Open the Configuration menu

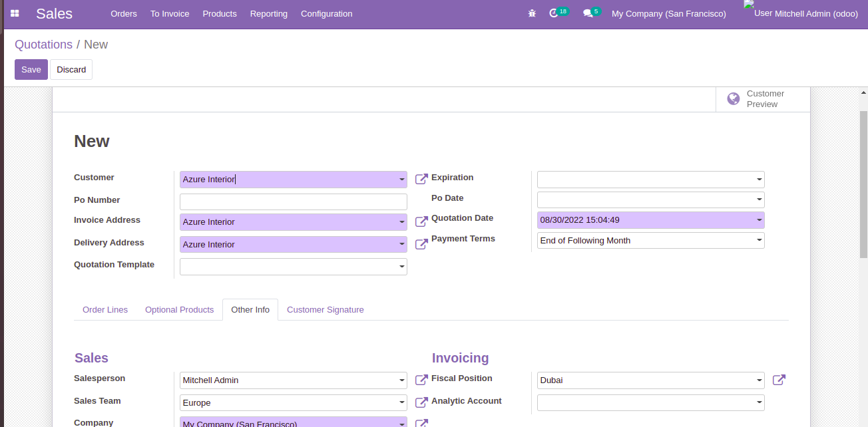click(326, 13)
